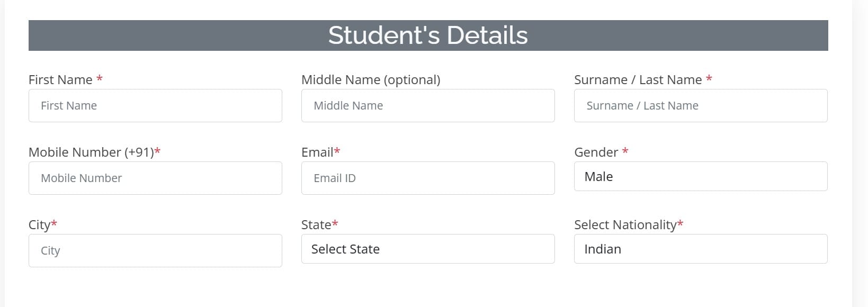Click the "Select Nationality" label

625,225
